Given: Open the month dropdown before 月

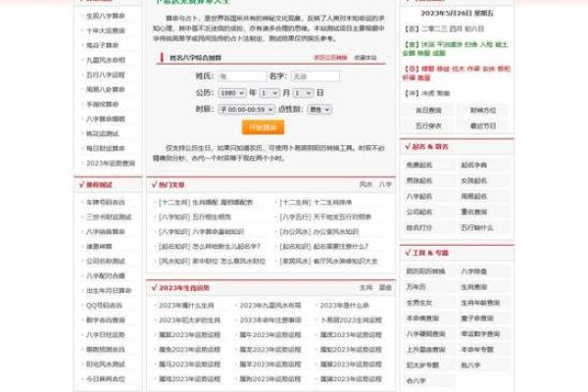Looking at the screenshot, I should tap(269, 93).
